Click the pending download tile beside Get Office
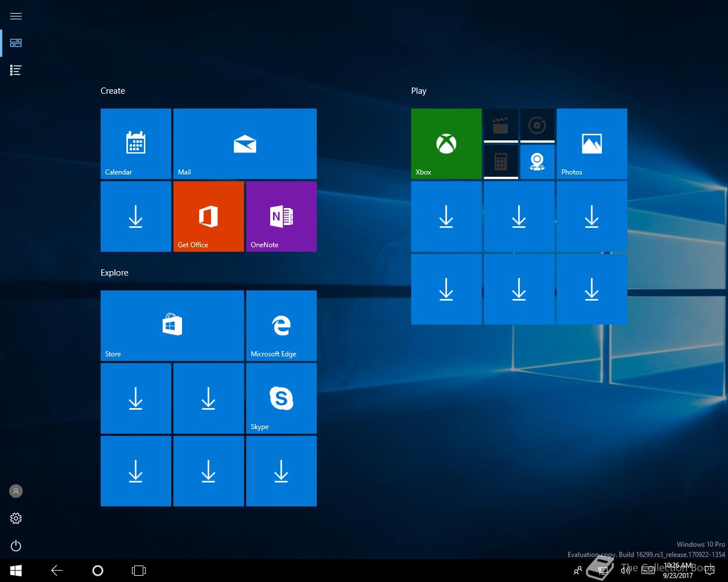This screenshot has height=582, width=728. [x=136, y=217]
